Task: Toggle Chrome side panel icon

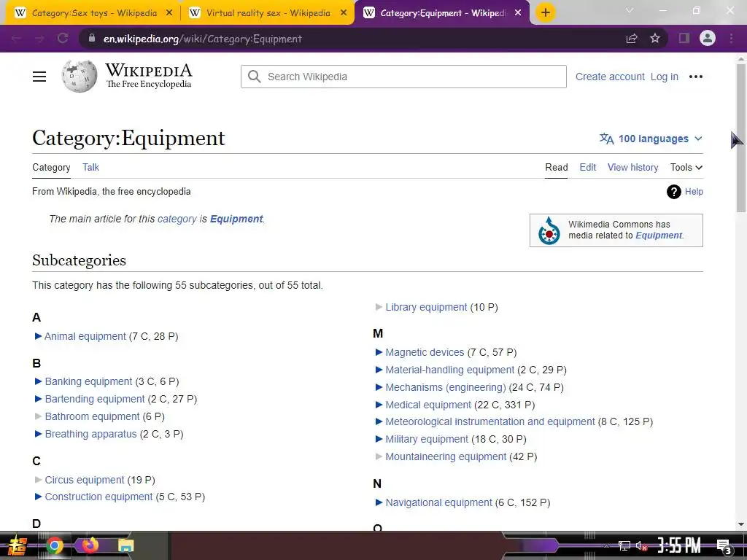Action: pyautogui.click(x=684, y=38)
